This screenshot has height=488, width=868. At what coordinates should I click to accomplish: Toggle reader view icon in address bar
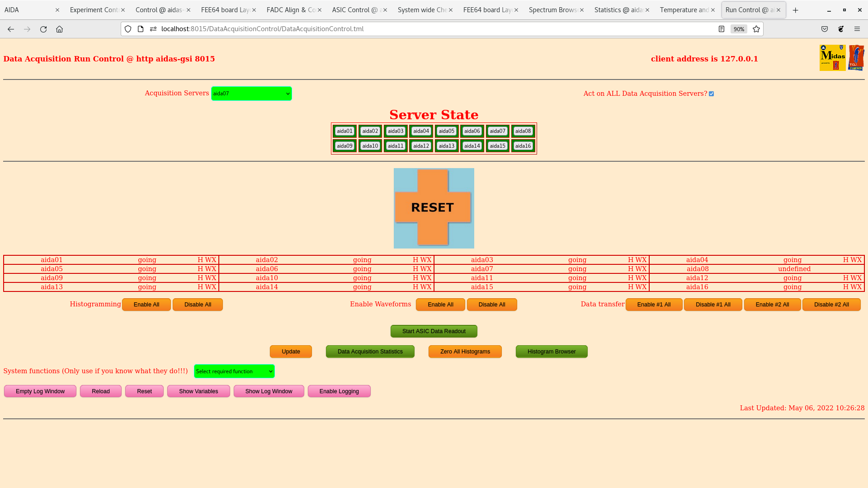tap(722, 29)
